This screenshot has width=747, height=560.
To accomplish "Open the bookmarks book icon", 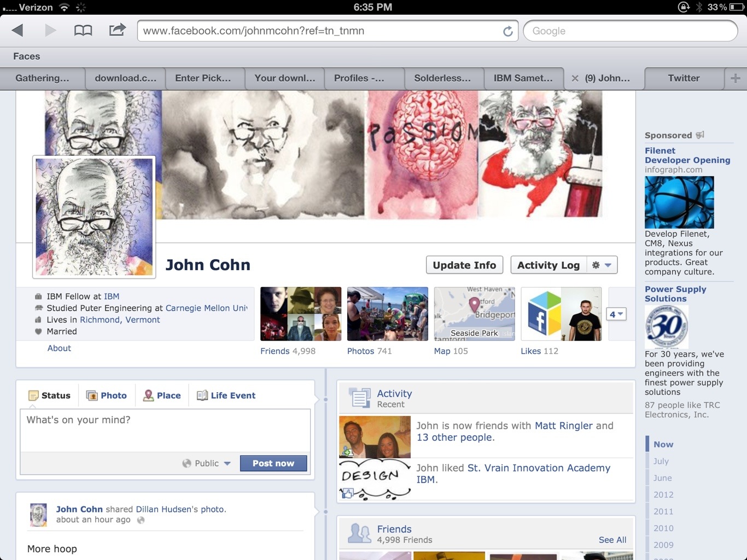I will pyautogui.click(x=83, y=31).
